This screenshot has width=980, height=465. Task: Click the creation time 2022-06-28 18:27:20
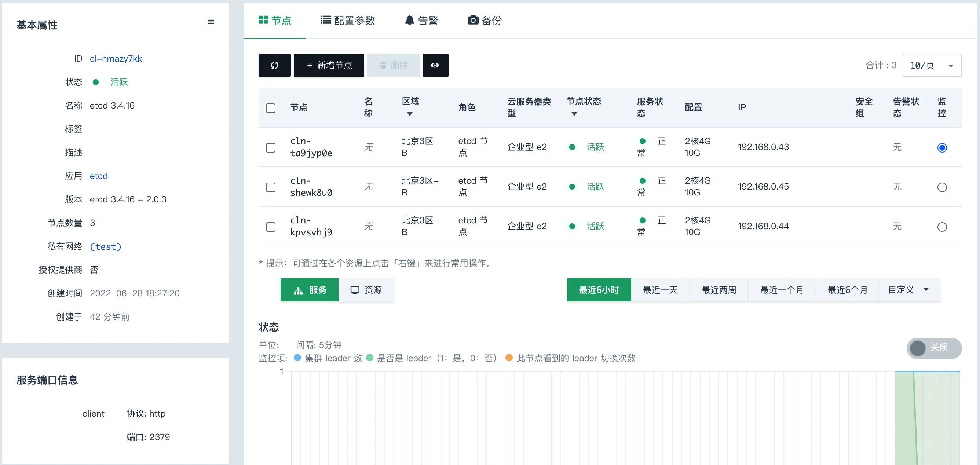(134, 293)
